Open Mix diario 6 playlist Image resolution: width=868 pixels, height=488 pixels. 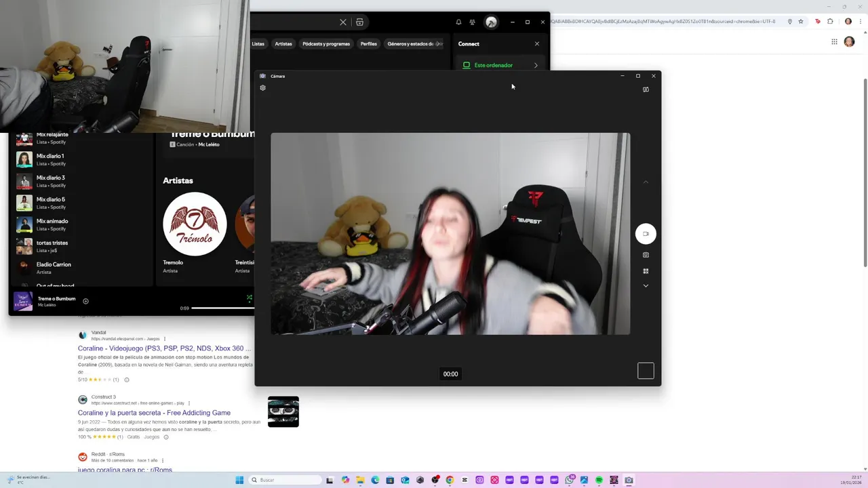click(x=81, y=203)
